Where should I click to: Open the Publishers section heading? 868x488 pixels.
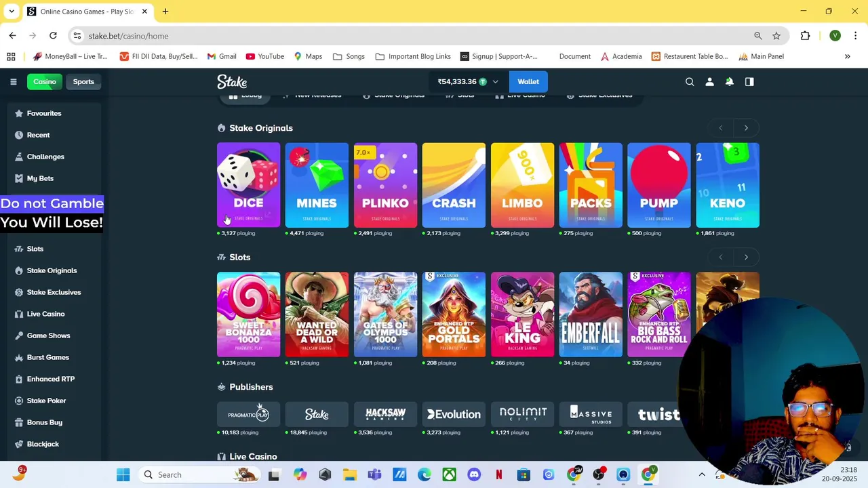[x=251, y=387]
